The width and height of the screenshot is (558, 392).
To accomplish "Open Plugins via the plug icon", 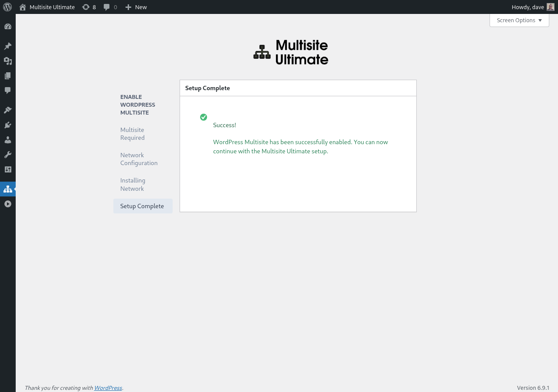I will (8, 125).
